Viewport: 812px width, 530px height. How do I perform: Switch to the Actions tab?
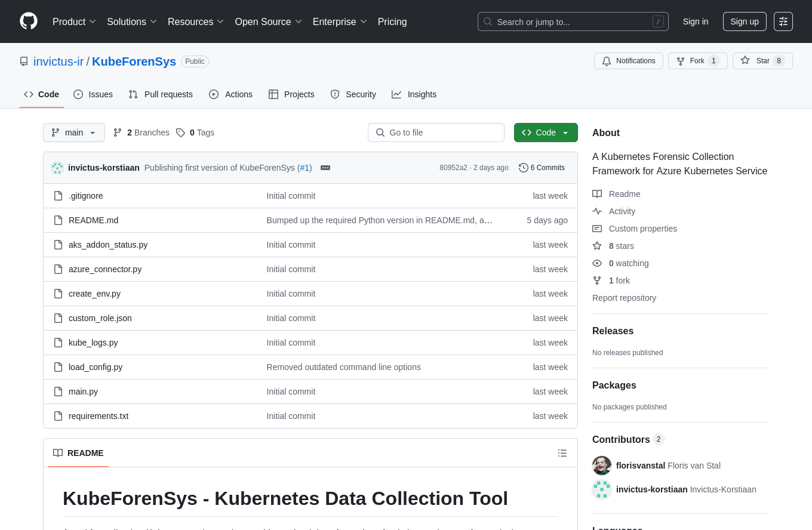pos(231,94)
